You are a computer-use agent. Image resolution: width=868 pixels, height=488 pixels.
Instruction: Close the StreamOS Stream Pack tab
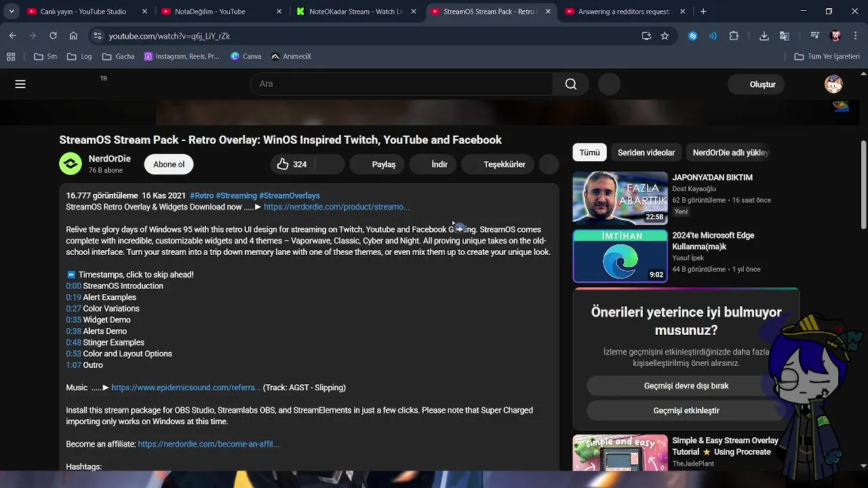[x=548, y=12]
